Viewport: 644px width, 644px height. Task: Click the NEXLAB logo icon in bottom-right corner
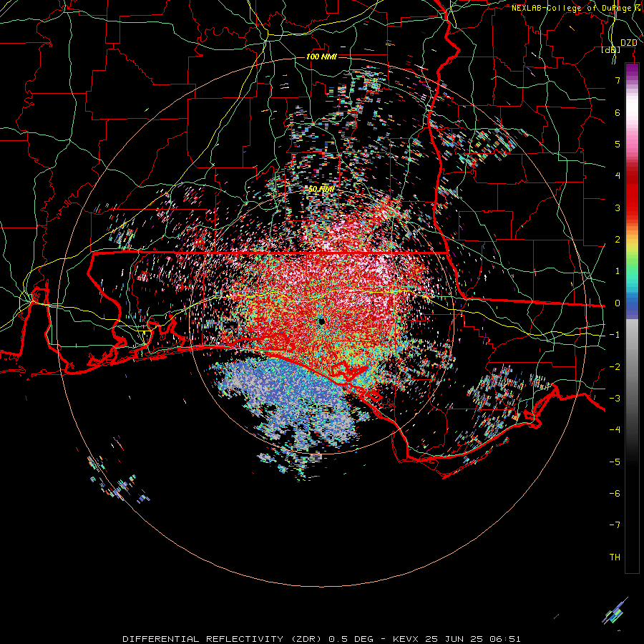[x=615, y=612]
